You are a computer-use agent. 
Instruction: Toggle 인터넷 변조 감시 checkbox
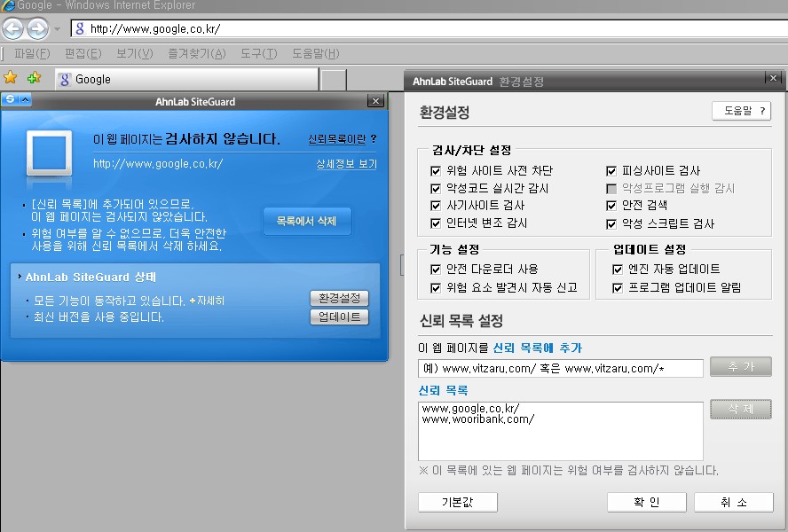436,223
